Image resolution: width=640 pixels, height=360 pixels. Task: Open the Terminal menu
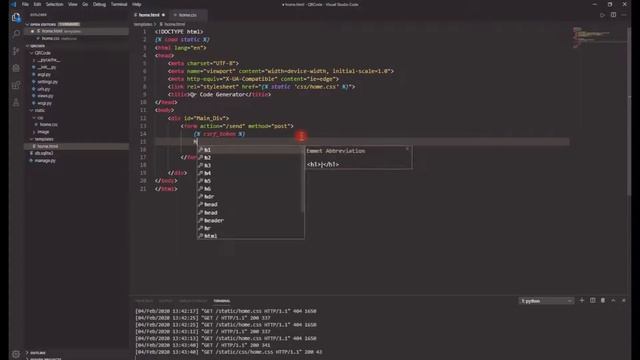pyautogui.click(x=119, y=4)
